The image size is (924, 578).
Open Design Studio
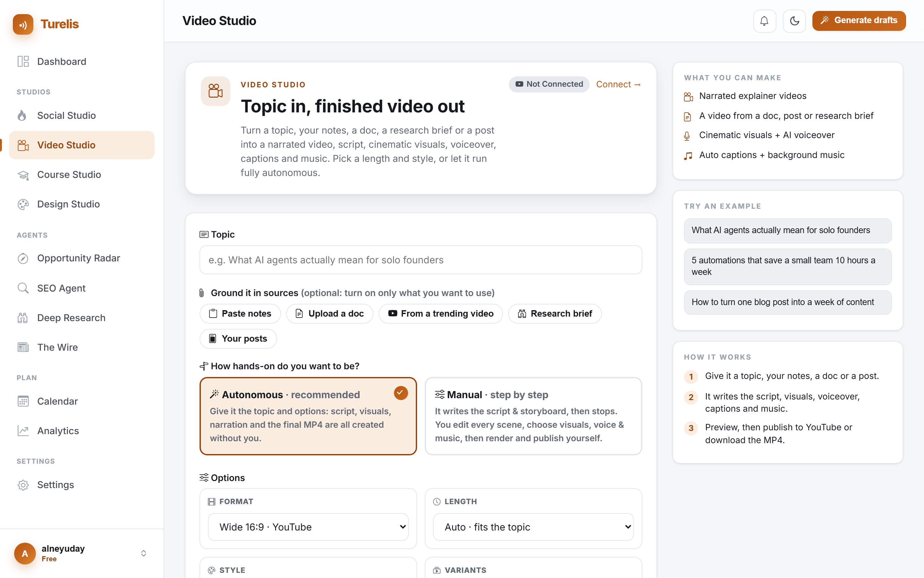pyautogui.click(x=82, y=204)
